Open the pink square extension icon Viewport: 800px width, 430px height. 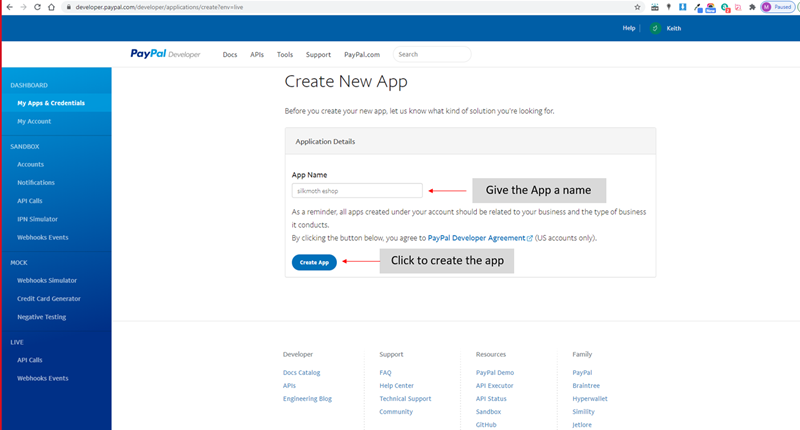(738, 8)
